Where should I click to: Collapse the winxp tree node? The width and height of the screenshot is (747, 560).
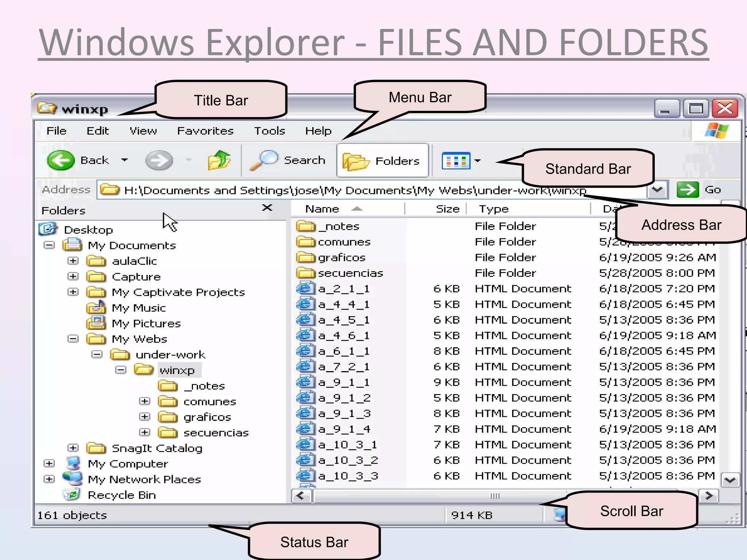(x=121, y=370)
